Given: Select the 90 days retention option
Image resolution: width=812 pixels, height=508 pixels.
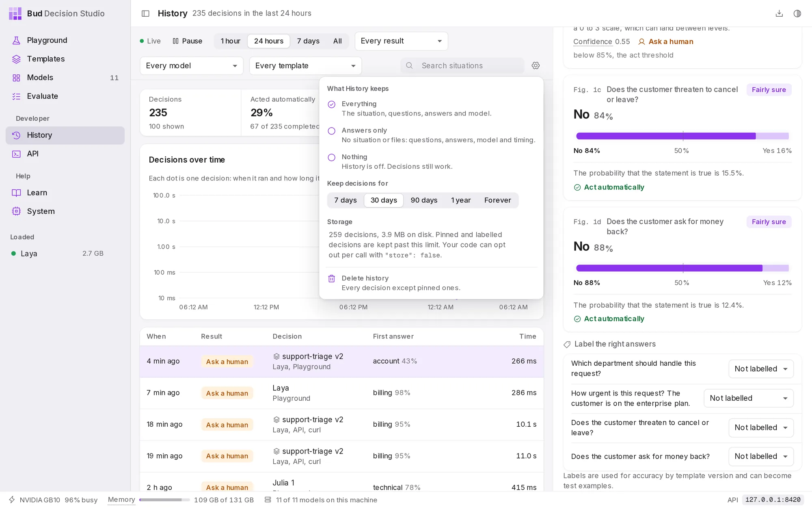Looking at the screenshot, I should (424, 200).
